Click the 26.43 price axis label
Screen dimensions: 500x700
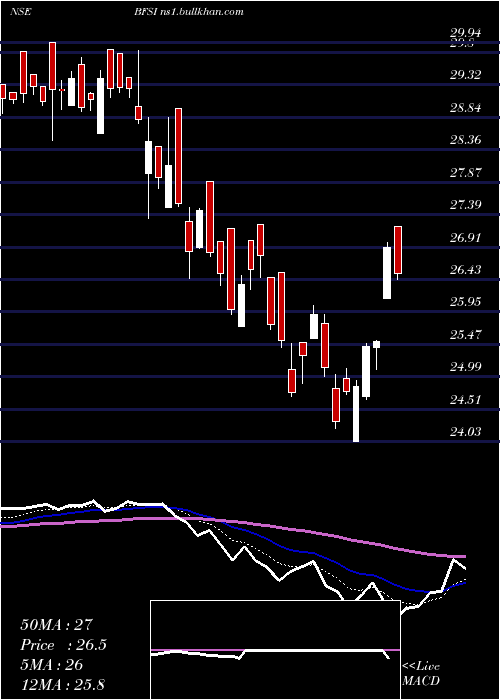(x=466, y=270)
